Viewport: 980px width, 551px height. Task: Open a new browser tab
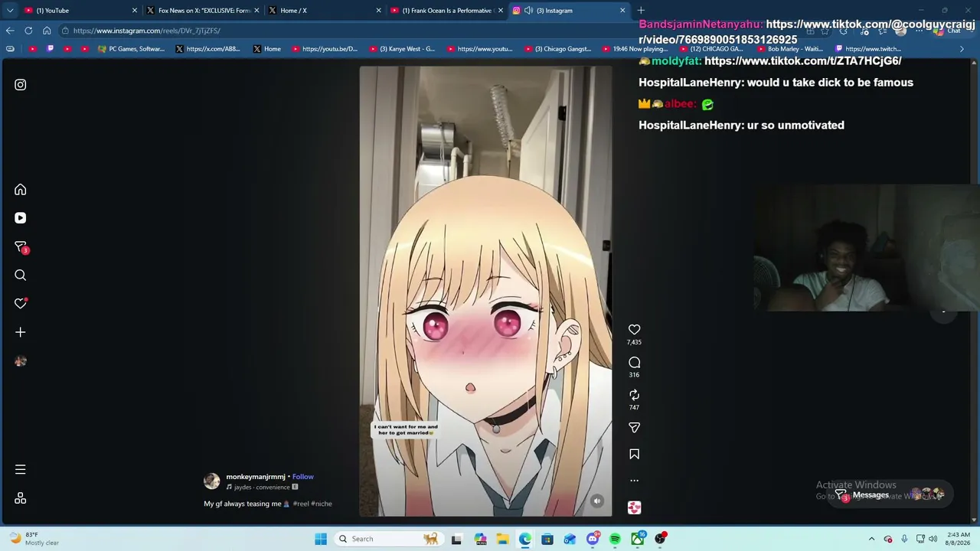(641, 11)
